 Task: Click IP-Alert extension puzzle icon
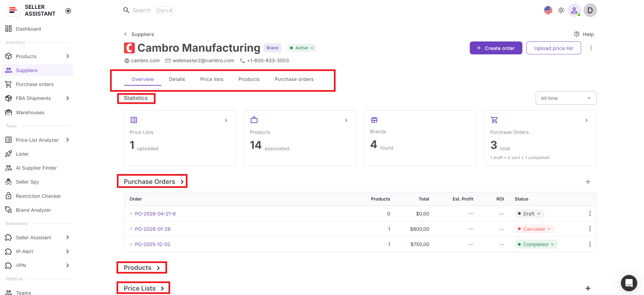[8, 251]
